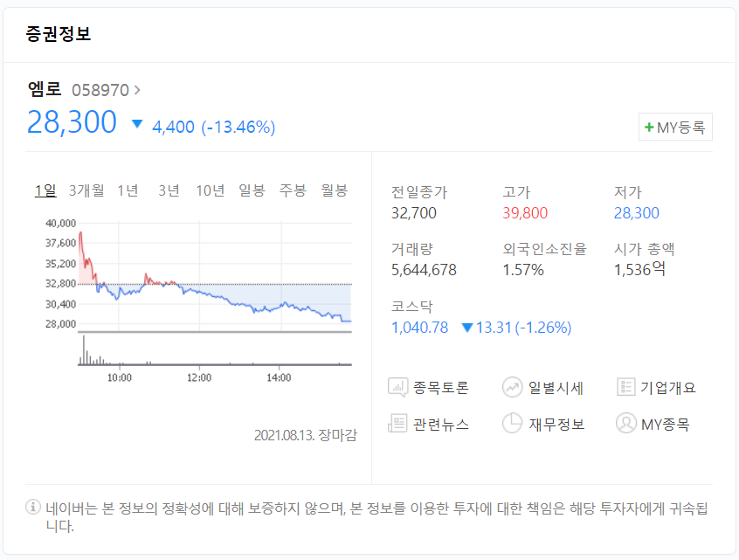The width and height of the screenshot is (739, 560).
Task: Click the 2021.08.13. 장마감 timestamp
Action: (x=306, y=434)
